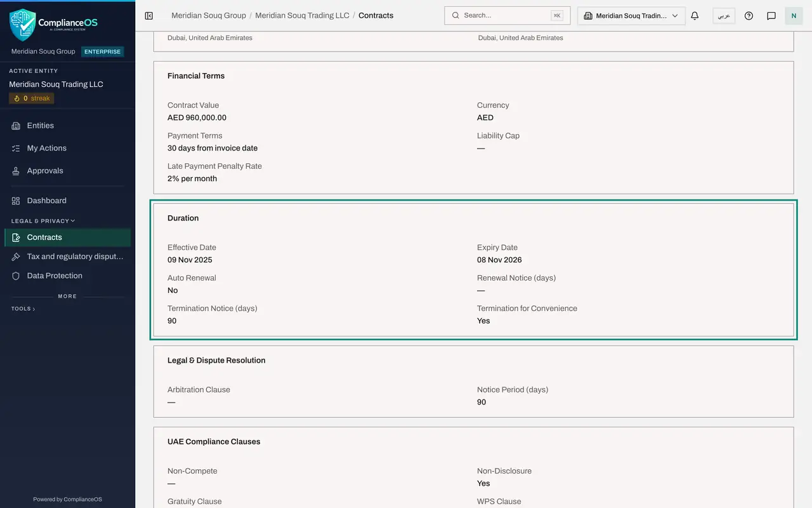This screenshot has height=508, width=812.
Task: Click the ComplianceOS shield logo
Action: click(22, 24)
